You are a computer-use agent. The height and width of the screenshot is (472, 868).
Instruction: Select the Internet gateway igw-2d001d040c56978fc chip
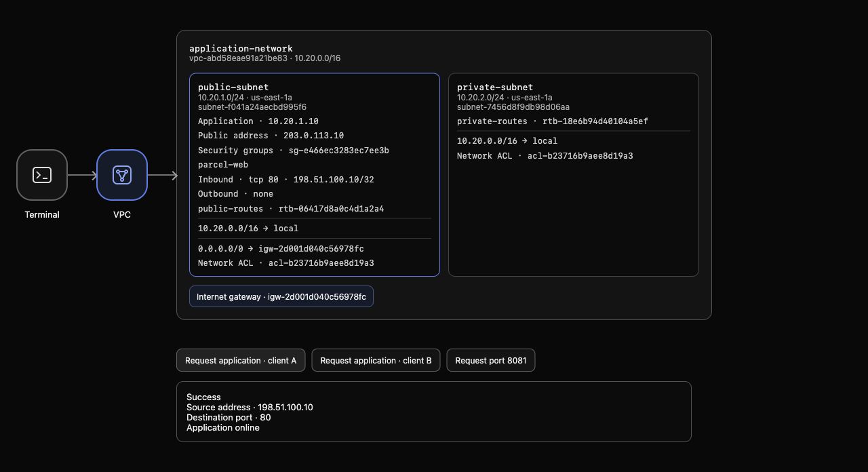[281, 296]
